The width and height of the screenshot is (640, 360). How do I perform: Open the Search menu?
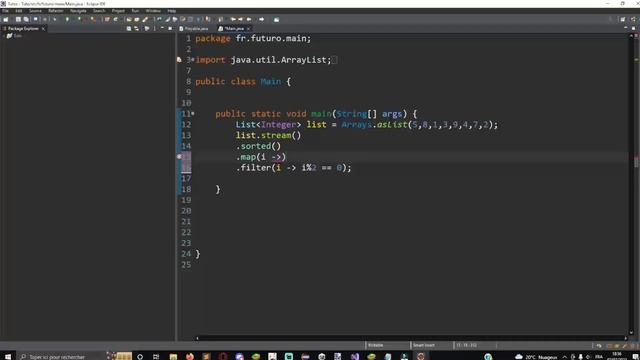pos(99,11)
